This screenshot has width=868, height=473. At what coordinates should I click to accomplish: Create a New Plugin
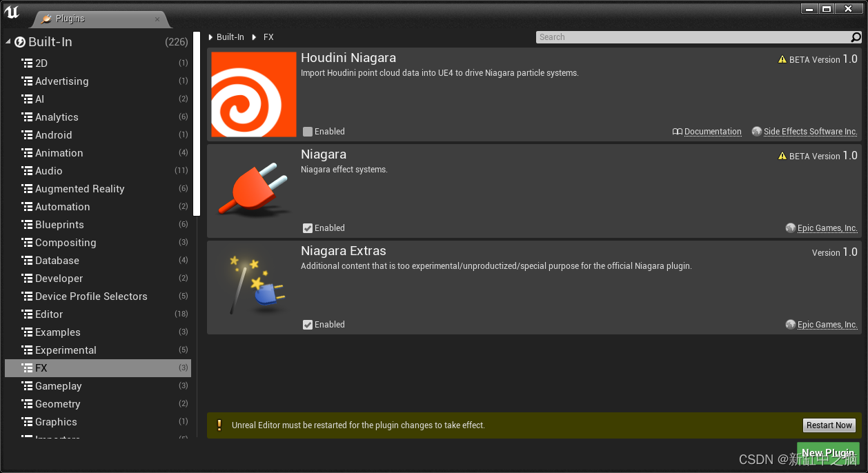828,453
